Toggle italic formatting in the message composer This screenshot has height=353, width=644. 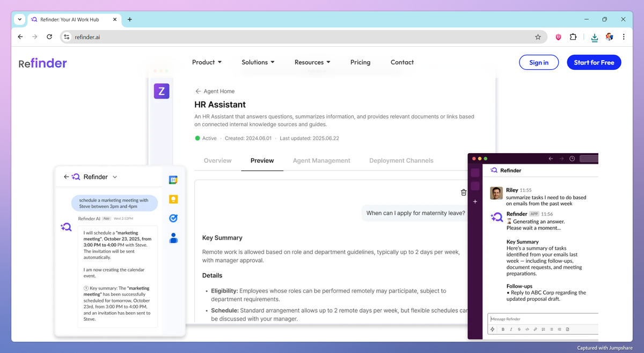(510, 329)
